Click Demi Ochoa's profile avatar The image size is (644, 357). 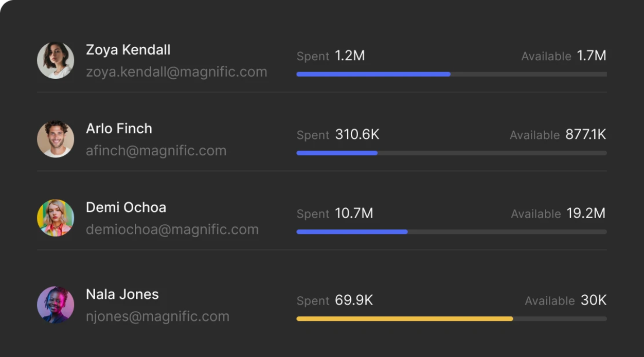tap(56, 218)
